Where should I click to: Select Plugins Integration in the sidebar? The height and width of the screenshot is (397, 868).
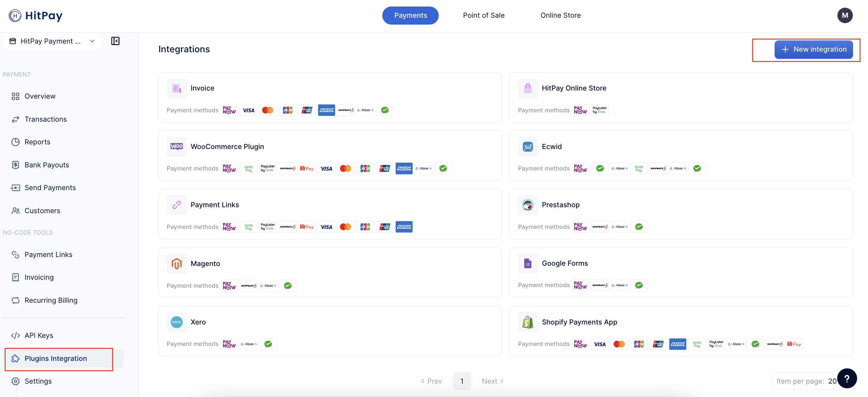63,358
